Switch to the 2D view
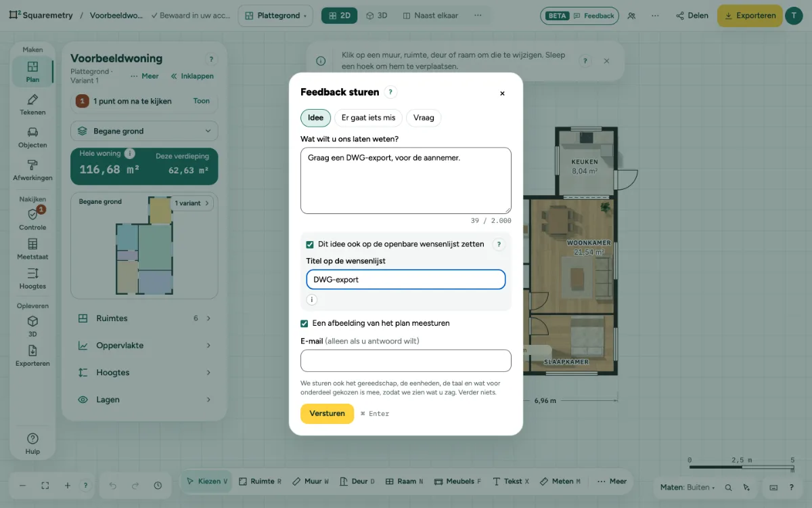This screenshot has height=508, width=812. point(339,16)
